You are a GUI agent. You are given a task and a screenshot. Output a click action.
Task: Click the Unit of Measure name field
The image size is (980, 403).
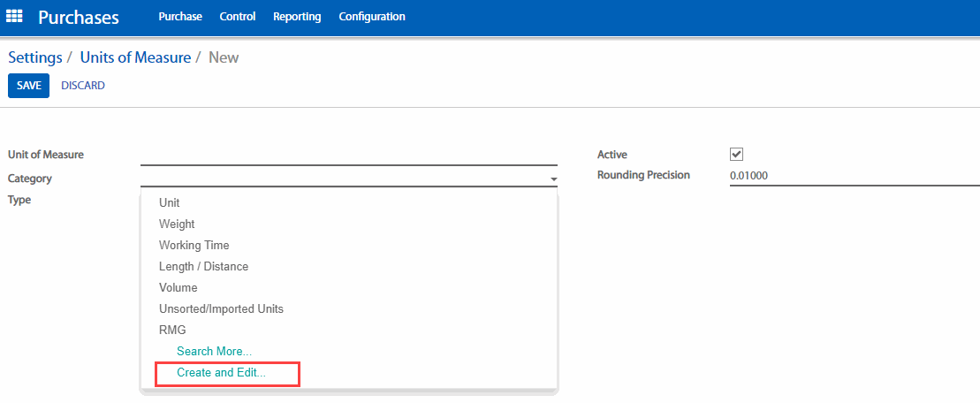(x=348, y=156)
